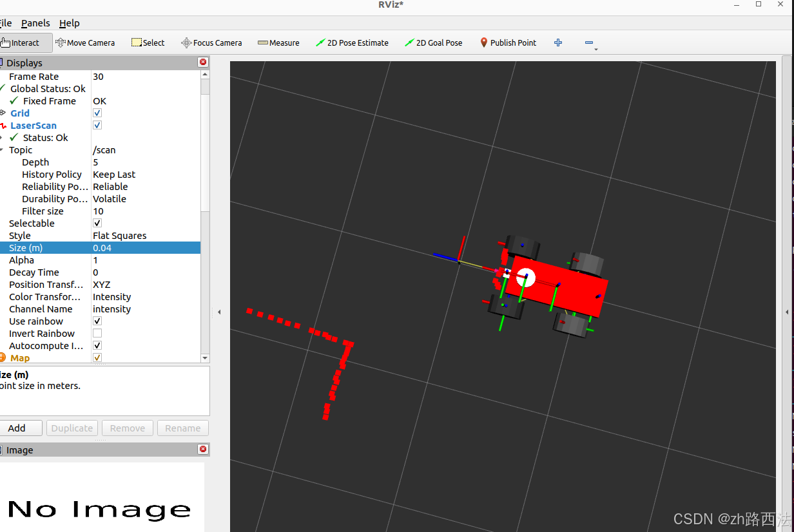The image size is (794, 532).
Task: Click the LaserScan red wave icon
Action: [x=3, y=126]
